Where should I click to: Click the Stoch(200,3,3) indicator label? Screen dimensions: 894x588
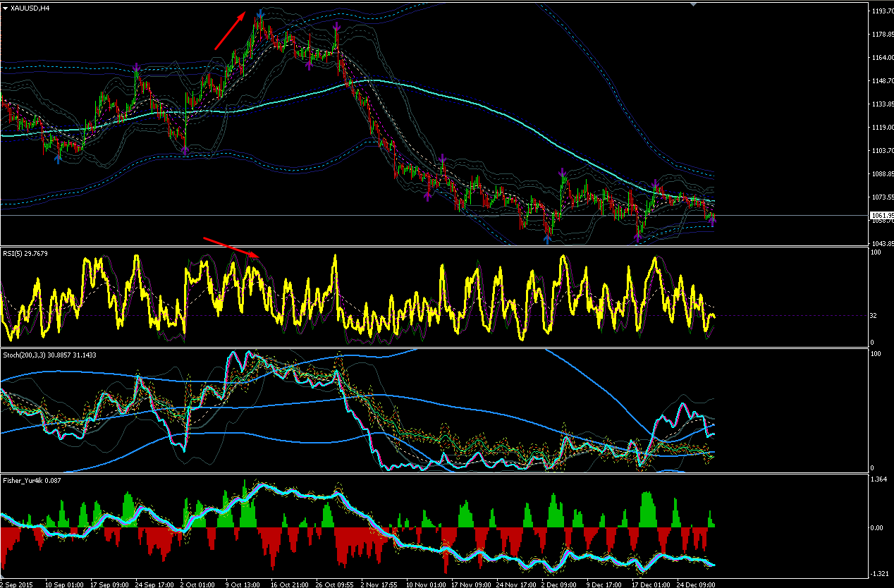(x=49, y=355)
